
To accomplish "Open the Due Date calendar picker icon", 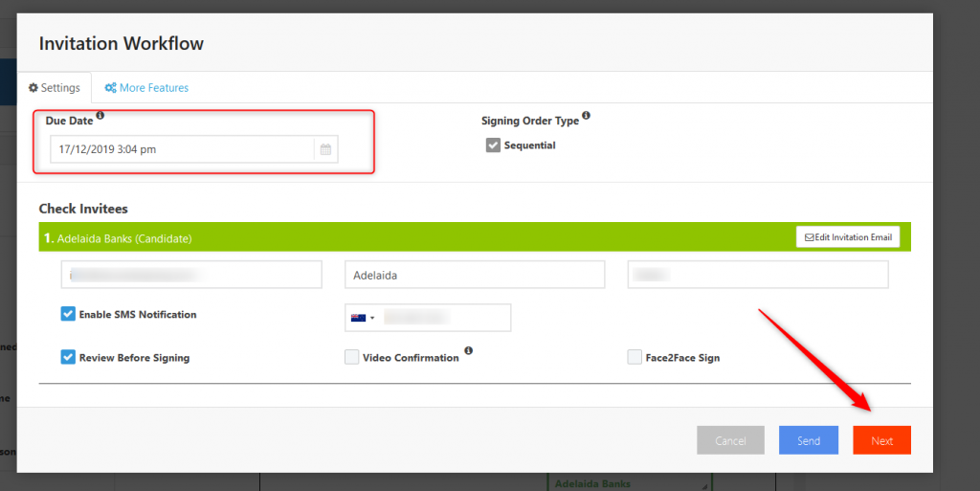I will click(x=325, y=149).
